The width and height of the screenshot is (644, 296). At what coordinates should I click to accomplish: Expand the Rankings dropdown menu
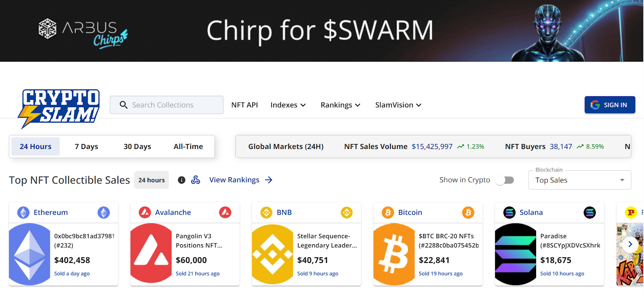coord(341,105)
